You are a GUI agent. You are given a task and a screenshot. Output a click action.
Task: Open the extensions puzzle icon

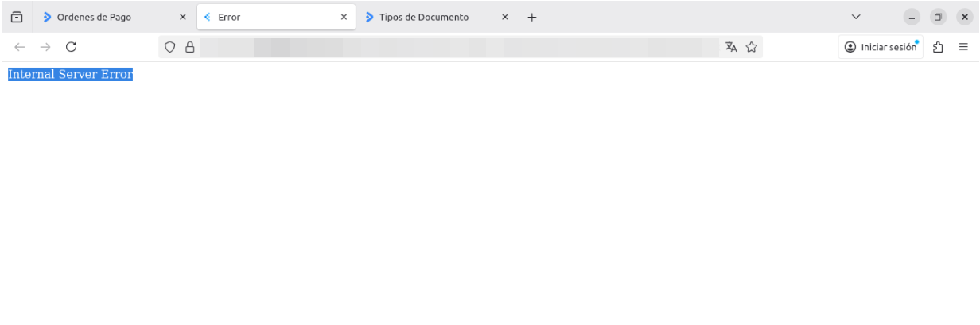pyautogui.click(x=938, y=47)
